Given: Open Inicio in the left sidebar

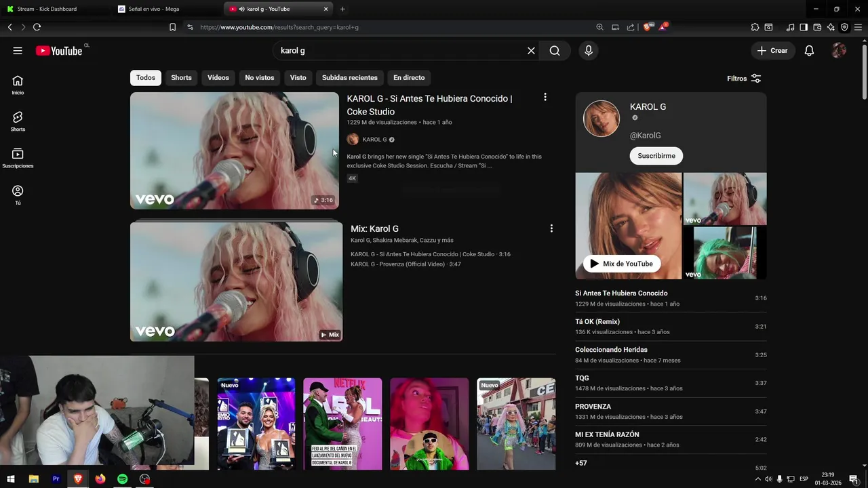Looking at the screenshot, I should (18, 85).
